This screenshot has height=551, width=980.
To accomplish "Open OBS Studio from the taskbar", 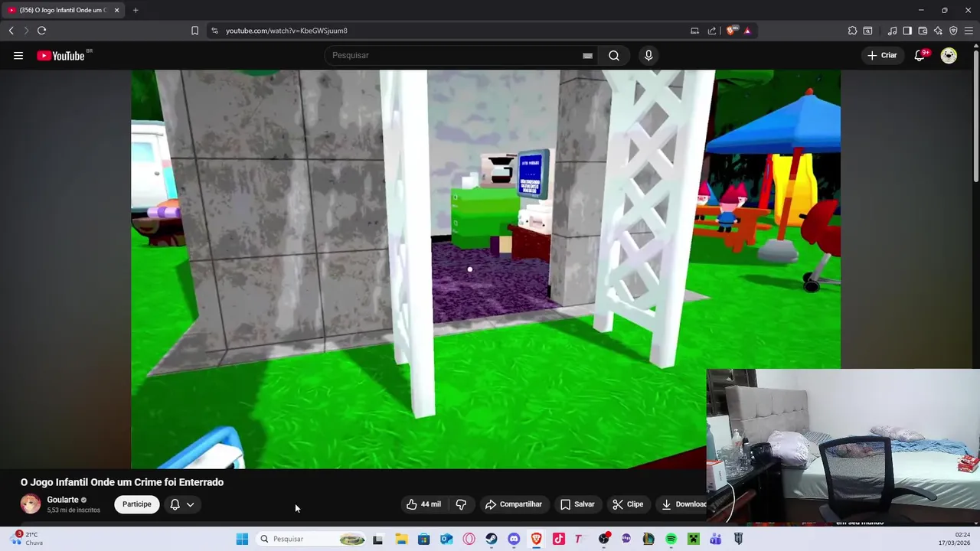I will tap(604, 539).
